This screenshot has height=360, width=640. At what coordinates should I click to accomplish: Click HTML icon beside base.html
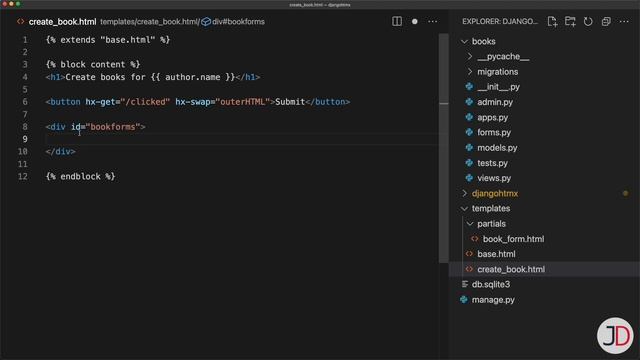[469, 254]
